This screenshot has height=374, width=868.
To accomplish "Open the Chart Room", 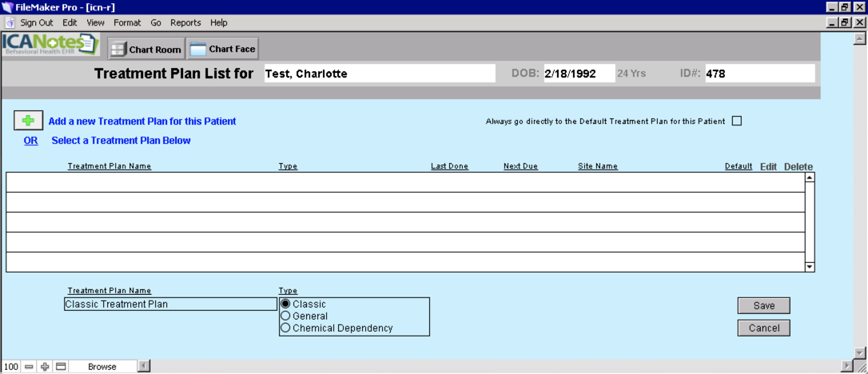I will 145,50.
